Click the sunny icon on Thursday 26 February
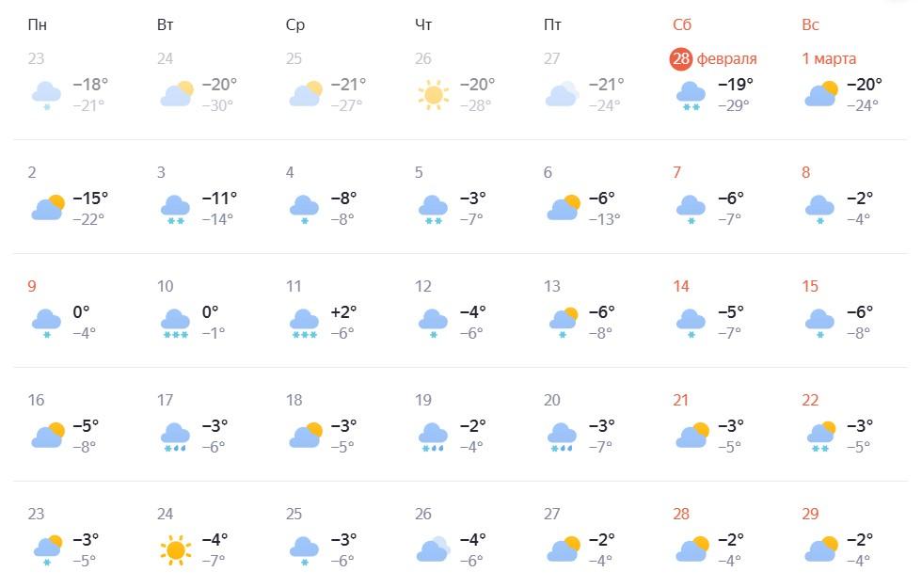Image resolution: width=922 pixels, height=588 pixels. pos(433,94)
